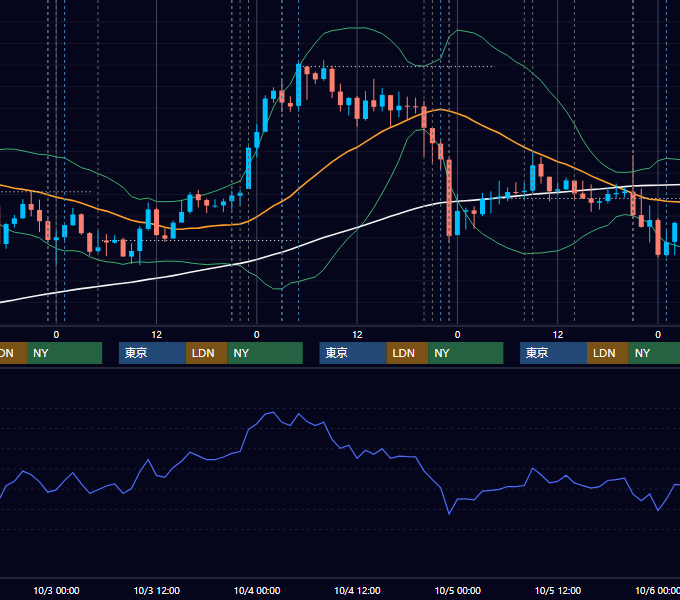Click the LDN session block on 10/5
The image size is (680, 600).
tap(608, 353)
